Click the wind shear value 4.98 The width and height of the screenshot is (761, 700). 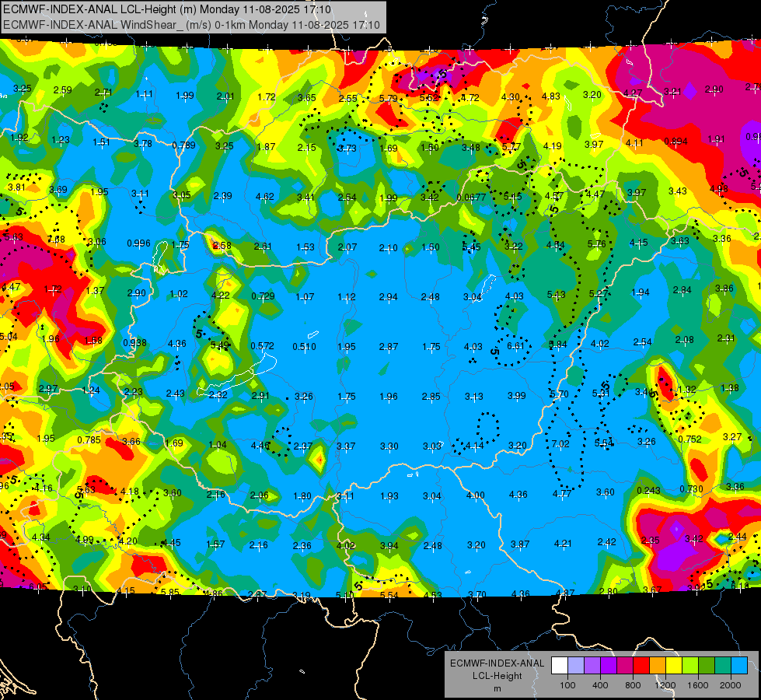click(x=719, y=189)
